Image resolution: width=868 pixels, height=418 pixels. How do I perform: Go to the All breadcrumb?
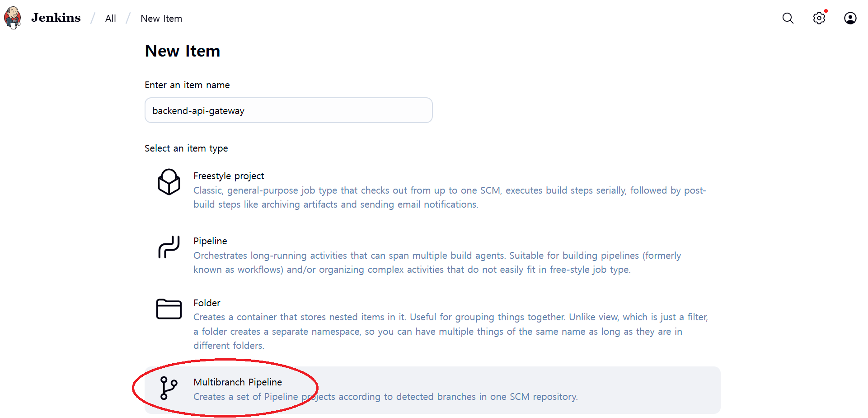click(x=111, y=19)
